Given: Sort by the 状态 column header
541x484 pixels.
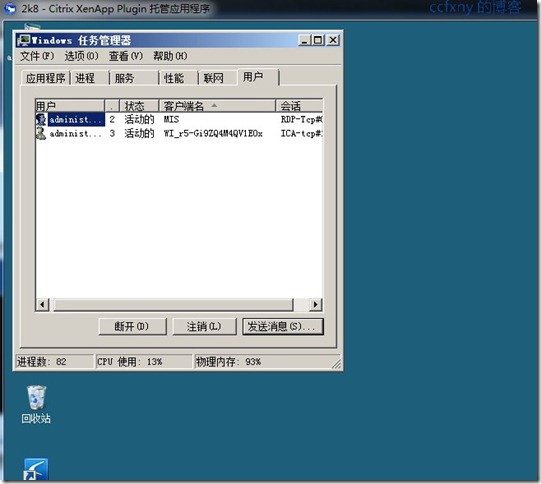Looking at the screenshot, I should (x=139, y=106).
